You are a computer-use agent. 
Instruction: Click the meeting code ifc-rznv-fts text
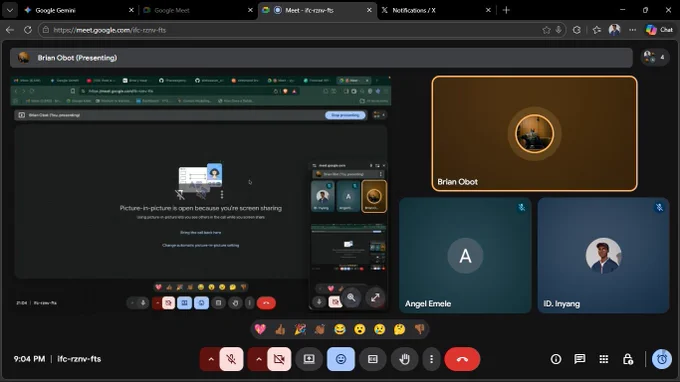pyautogui.click(x=79, y=359)
